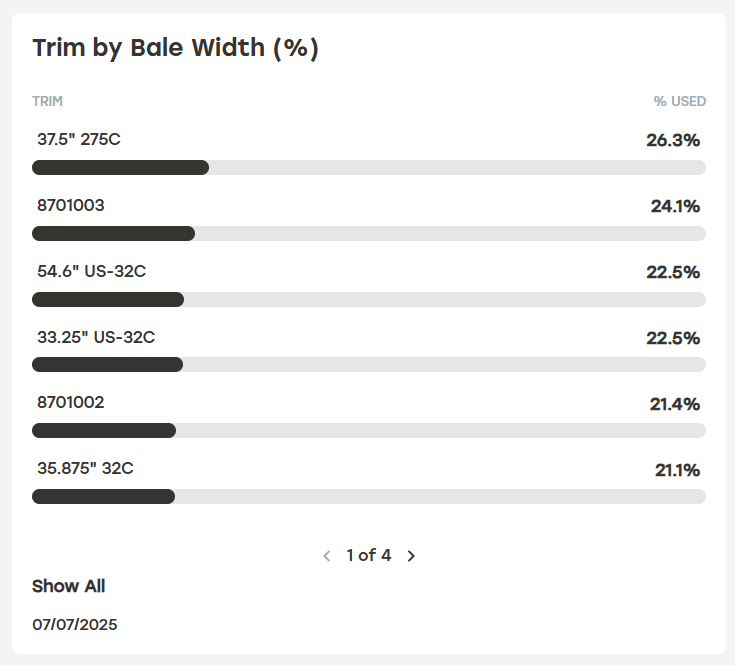Screen dimensions: 735x665
Task: Click the 1 of 4 page indicator
Action: point(369,555)
